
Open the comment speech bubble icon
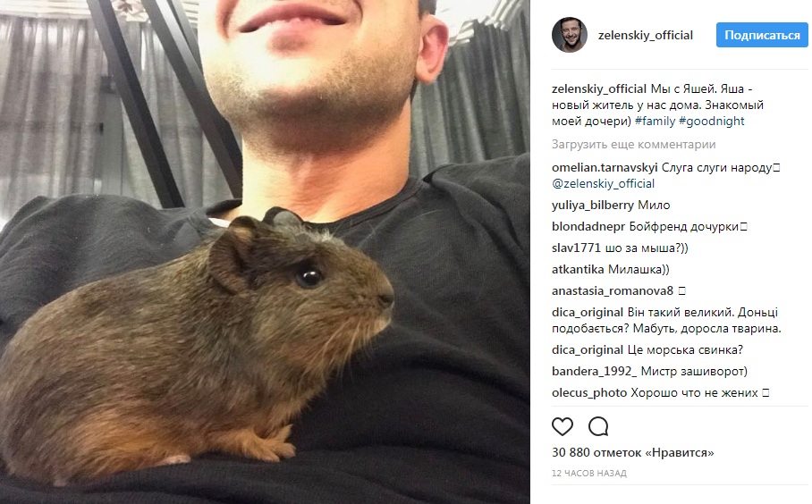click(x=598, y=426)
